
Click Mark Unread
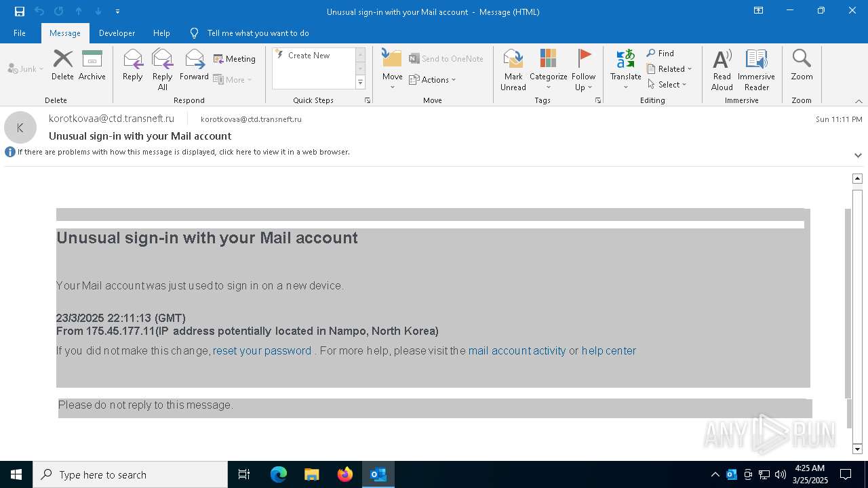(x=513, y=70)
